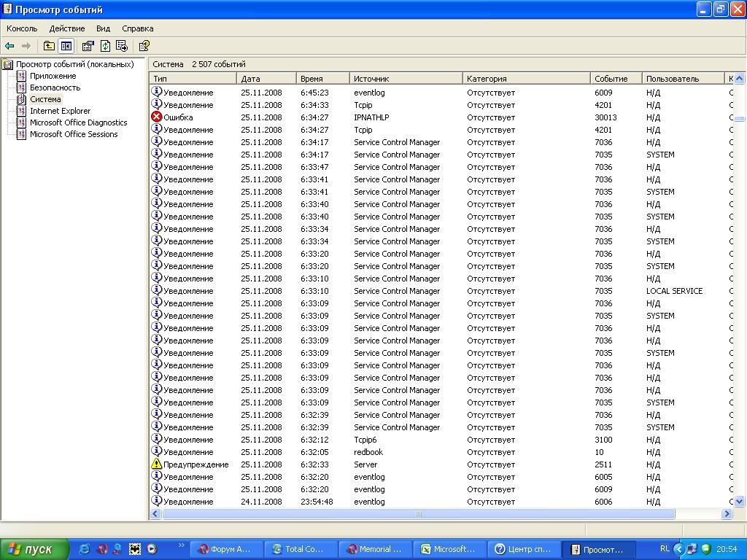
Task: Sort by the Источник column header
Action: 371,79
